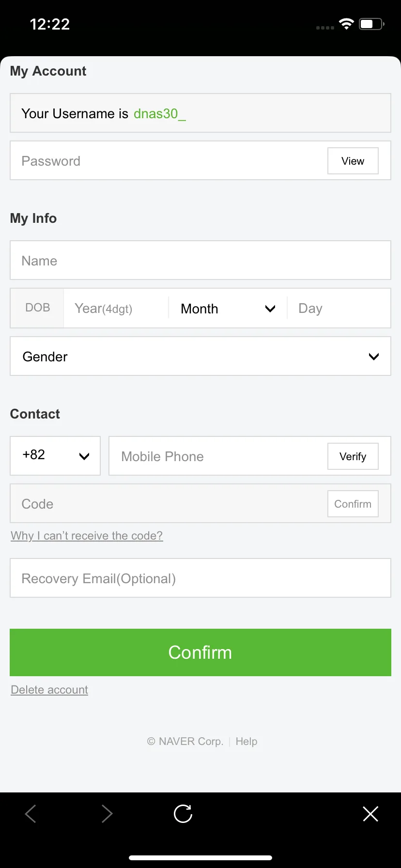
Task: Select the Recovery Email field
Action: pyautogui.click(x=200, y=578)
